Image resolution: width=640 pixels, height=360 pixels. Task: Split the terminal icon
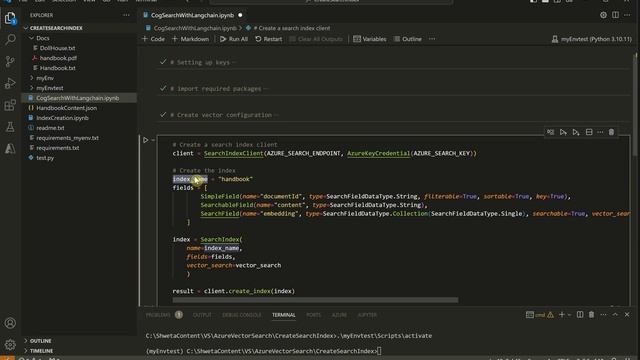pos(580,315)
